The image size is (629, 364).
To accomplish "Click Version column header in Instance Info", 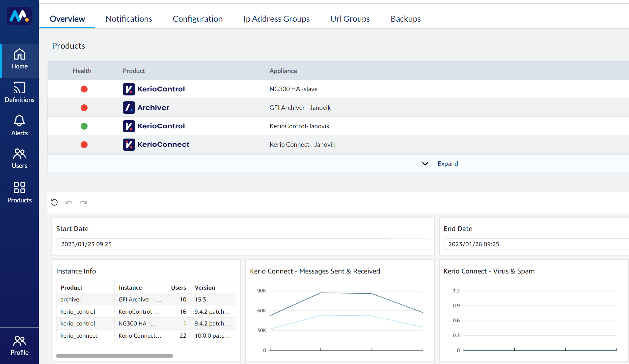I will (x=205, y=288).
